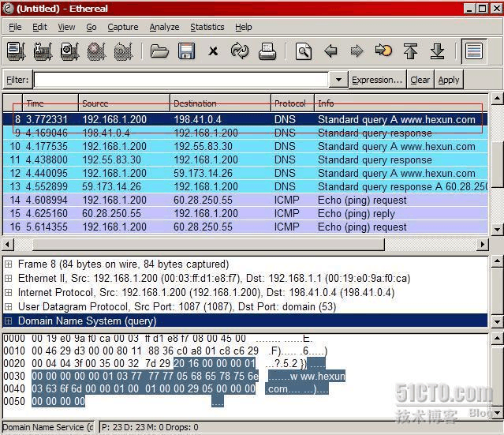Print packets using printer icon
This screenshot has height=435, width=504.
267,51
